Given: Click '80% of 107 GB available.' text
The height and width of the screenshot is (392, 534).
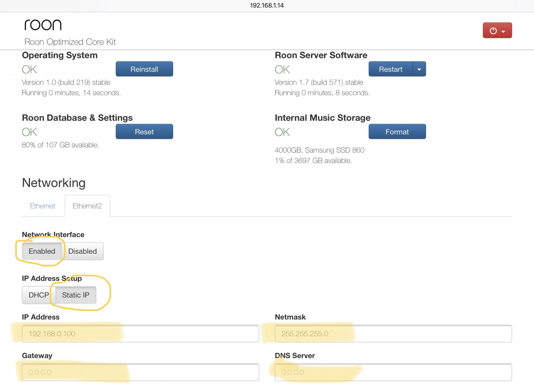Looking at the screenshot, I should [x=61, y=145].
